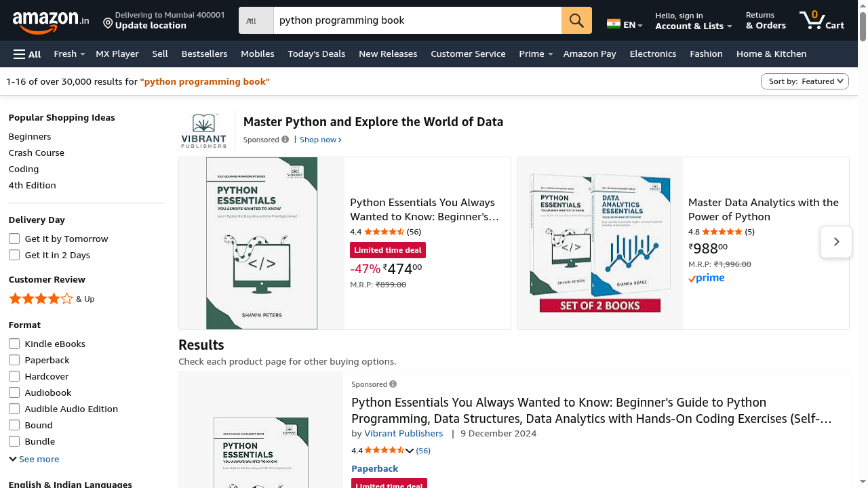Image resolution: width=868 pixels, height=488 pixels.
Task: Choose the Coding shopping idea
Action: [x=24, y=169]
